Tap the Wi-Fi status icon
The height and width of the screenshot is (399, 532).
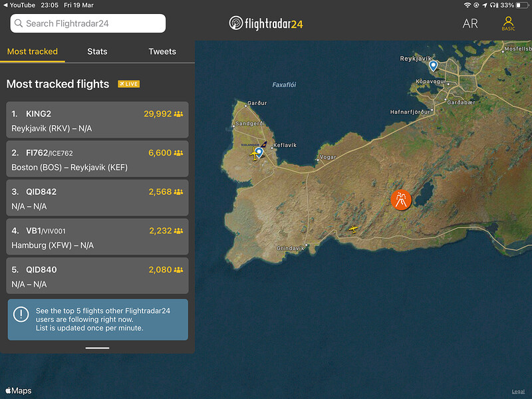pos(467,5)
